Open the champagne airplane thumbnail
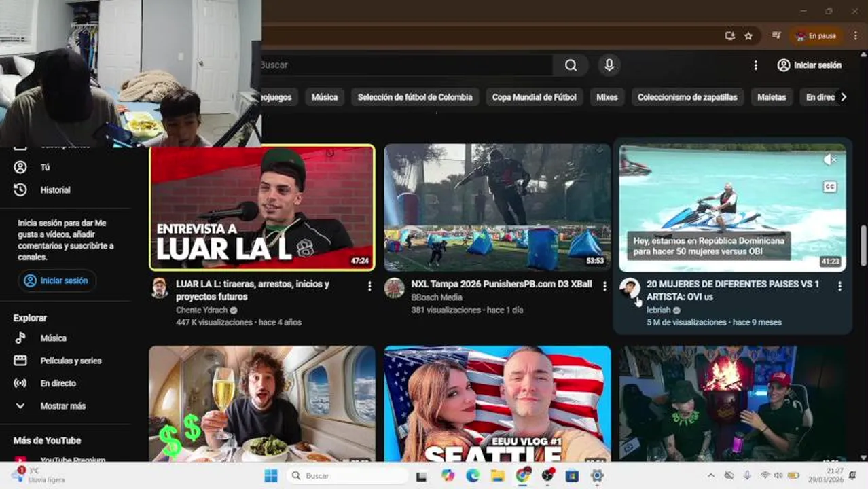The width and height of the screenshot is (868, 489). pos(262,403)
